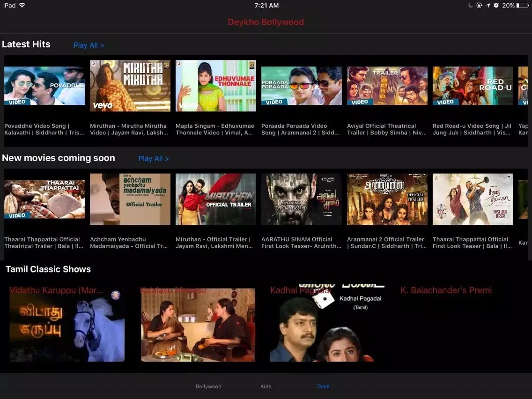Click the Tamil Classic Shows heading
Image resolution: width=532 pixels, height=399 pixels.
[x=48, y=269]
